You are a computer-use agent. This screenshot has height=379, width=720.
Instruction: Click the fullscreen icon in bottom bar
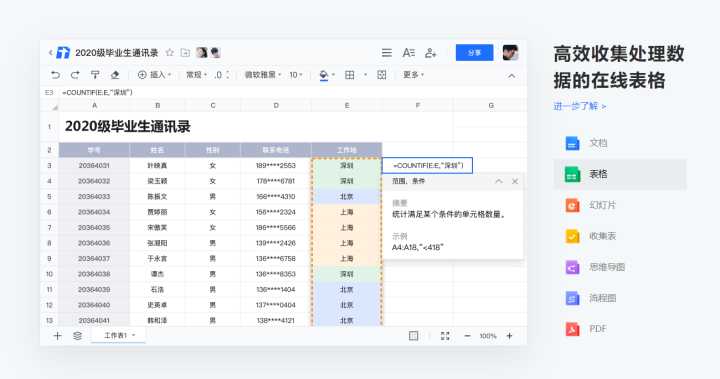pos(445,336)
